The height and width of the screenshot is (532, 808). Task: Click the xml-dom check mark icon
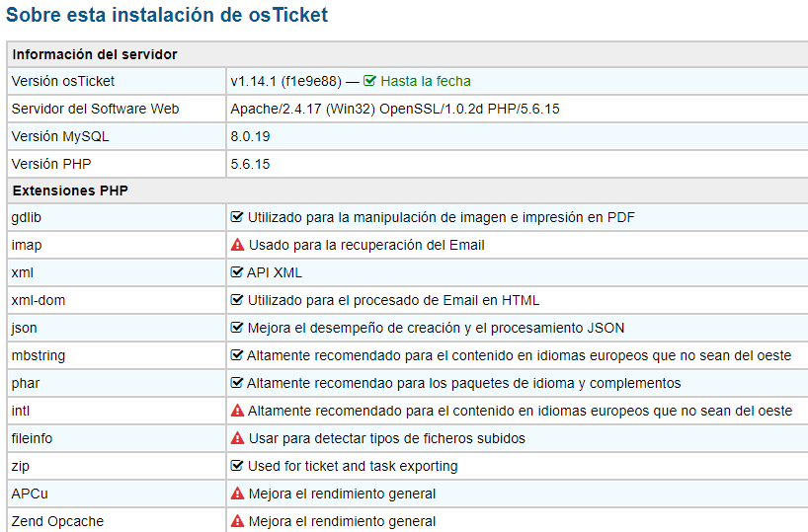[236, 300]
